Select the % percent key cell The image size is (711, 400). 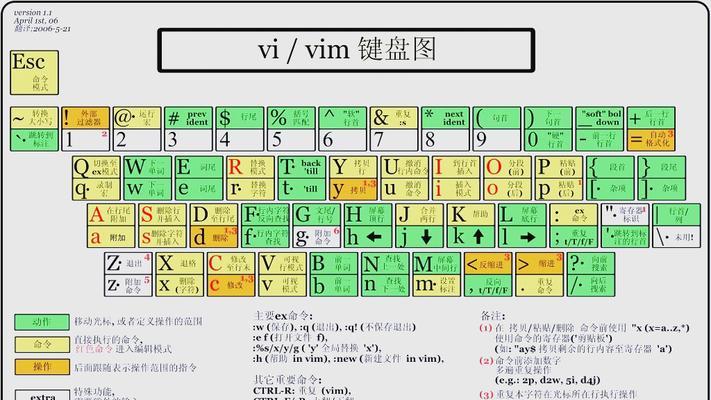[x=291, y=118]
